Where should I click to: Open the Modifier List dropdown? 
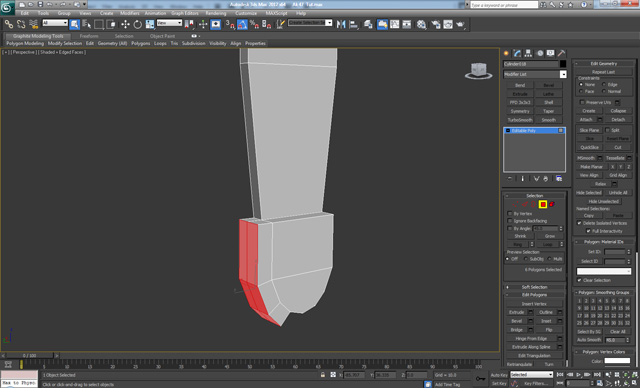535,74
